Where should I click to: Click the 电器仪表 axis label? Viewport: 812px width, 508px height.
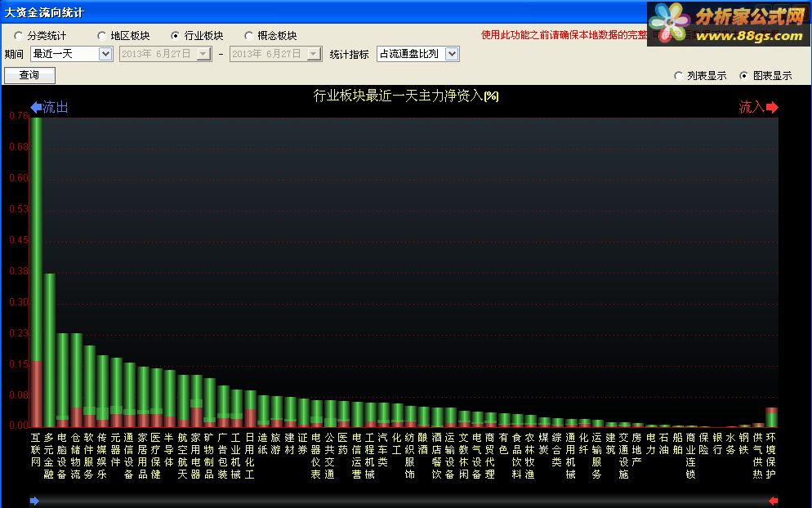tap(316, 457)
